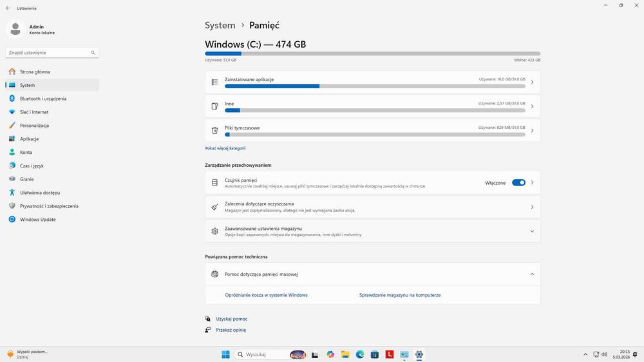This screenshot has height=362, width=644.
Task: Open Pliki tymczasowe via its chevron
Action: point(532,130)
